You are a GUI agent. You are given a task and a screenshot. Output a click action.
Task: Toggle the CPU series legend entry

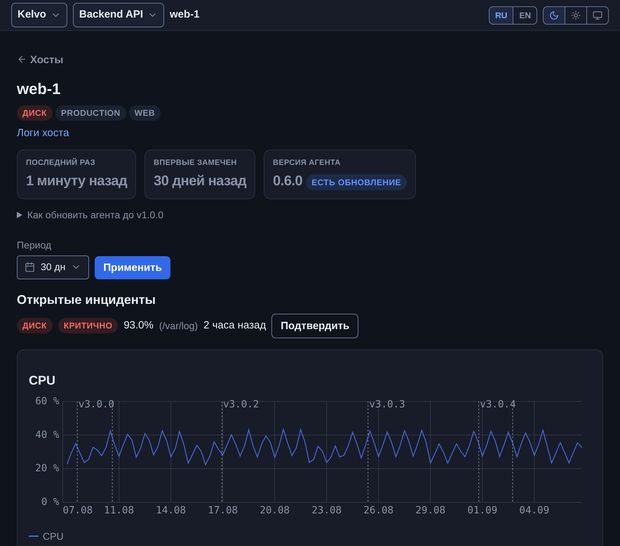[x=46, y=537]
